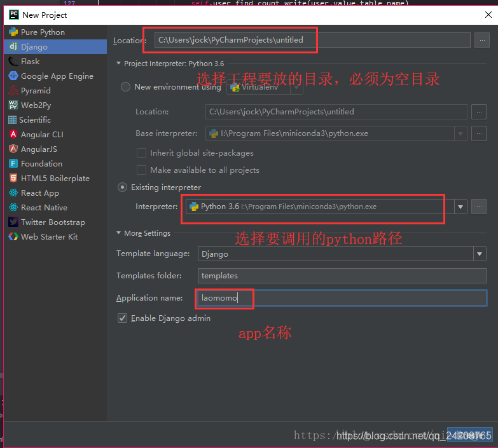Click the Flask horn icon
Viewport: 498px width, 448px height.
(x=13, y=61)
